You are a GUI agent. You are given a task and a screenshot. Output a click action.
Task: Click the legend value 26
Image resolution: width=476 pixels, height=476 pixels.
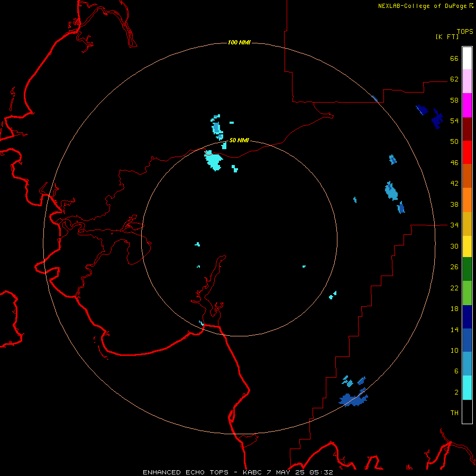(x=454, y=267)
